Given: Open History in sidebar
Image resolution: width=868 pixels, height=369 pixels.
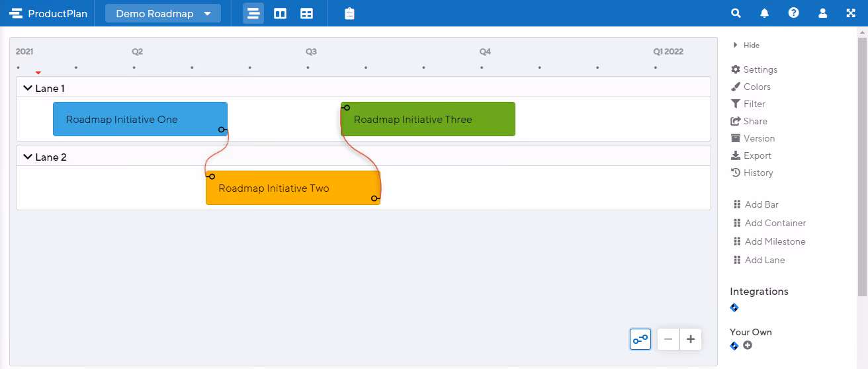Looking at the screenshot, I should click(752, 173).
